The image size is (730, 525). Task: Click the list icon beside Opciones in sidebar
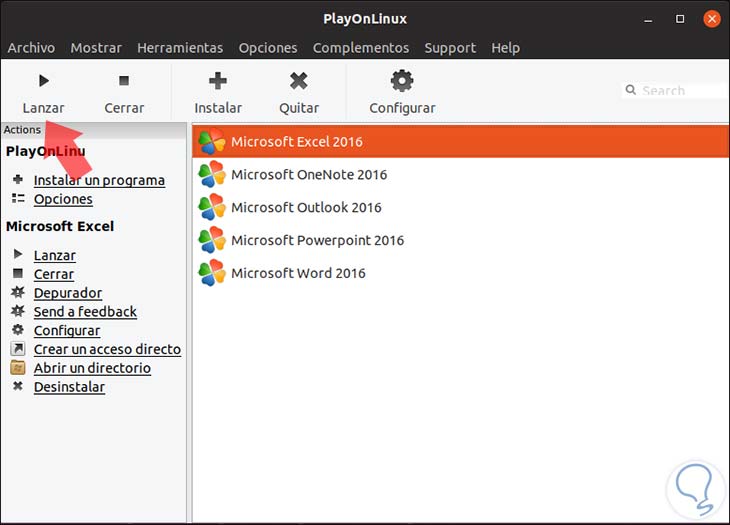click(18, 198)
